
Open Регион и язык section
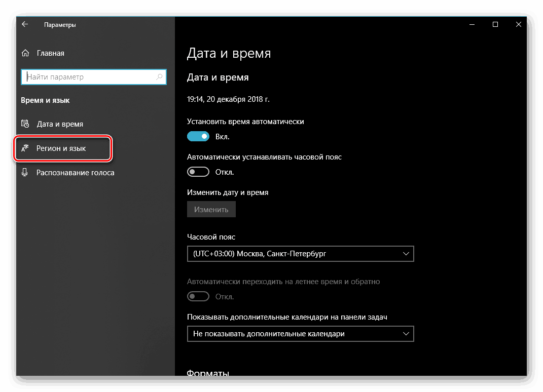point(61,148)
